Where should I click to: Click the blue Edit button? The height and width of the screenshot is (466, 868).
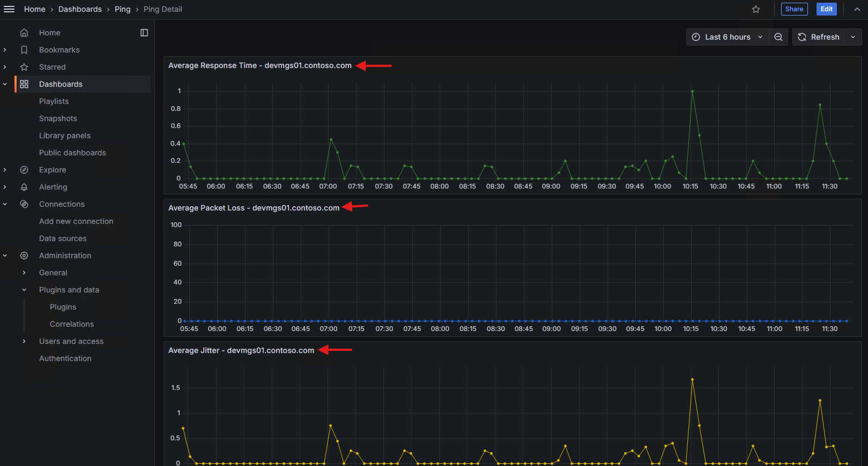[826, 9]
